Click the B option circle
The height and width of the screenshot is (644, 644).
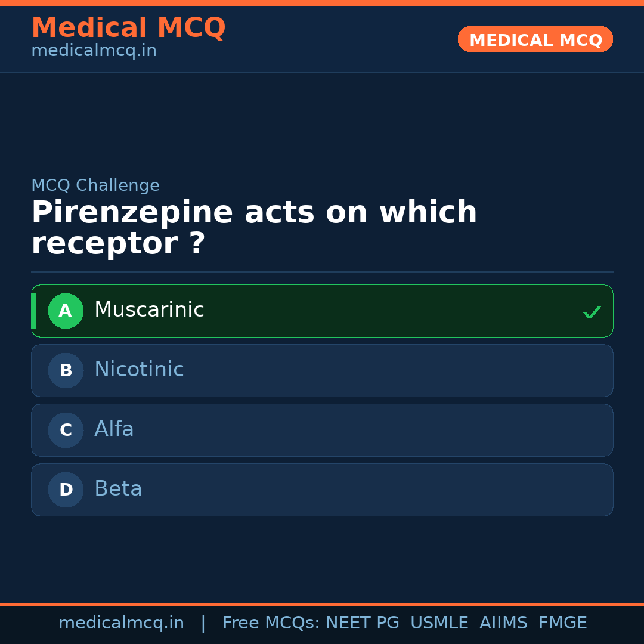[66, 370]
